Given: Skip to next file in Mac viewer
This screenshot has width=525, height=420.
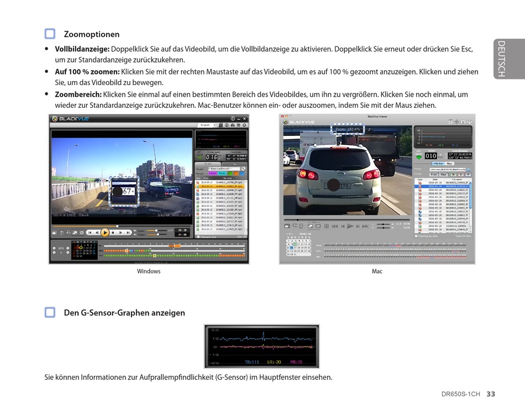Looking at the screenshot, I should (x=365, y=226).
